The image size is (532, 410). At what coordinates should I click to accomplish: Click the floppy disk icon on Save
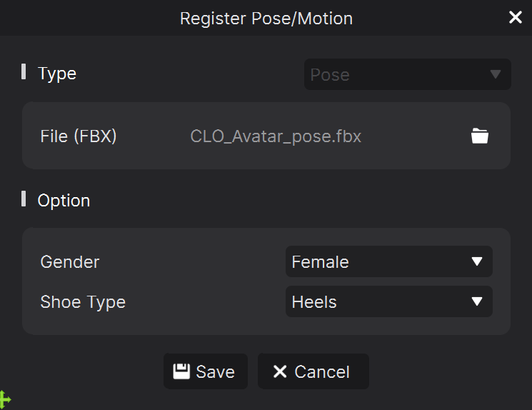click(181, 371)
